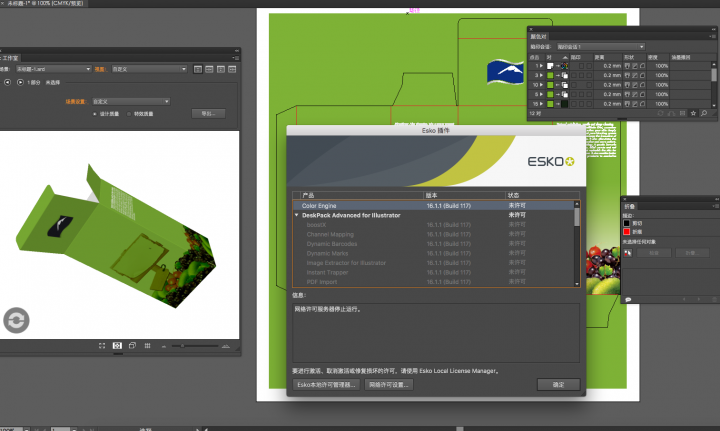The height and width of the screenshot is (431, 720).
Task: Select the first view layout icon in Studio
Action: point(198,68)
